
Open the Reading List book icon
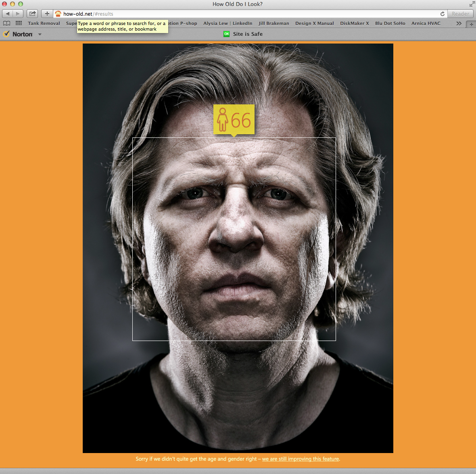[x=7, y=23]
